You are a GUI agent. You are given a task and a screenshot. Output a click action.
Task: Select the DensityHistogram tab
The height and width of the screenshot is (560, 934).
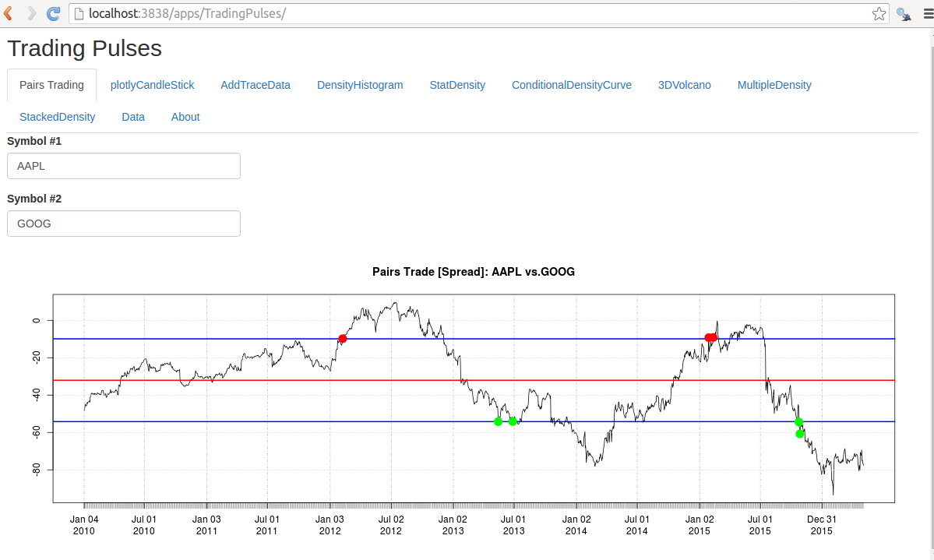[x=360, y=85]
